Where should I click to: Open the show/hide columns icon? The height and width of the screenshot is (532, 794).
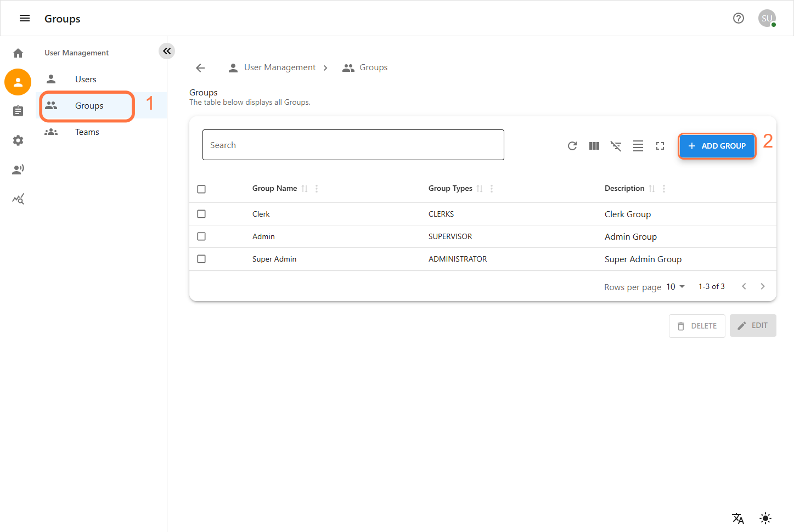(594, 146)
